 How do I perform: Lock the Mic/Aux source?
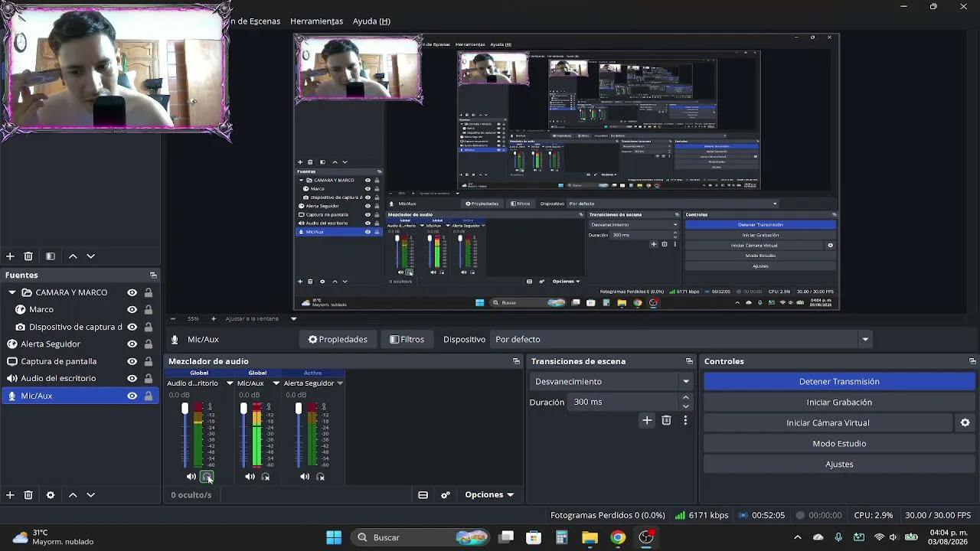[x=148, y=396]
